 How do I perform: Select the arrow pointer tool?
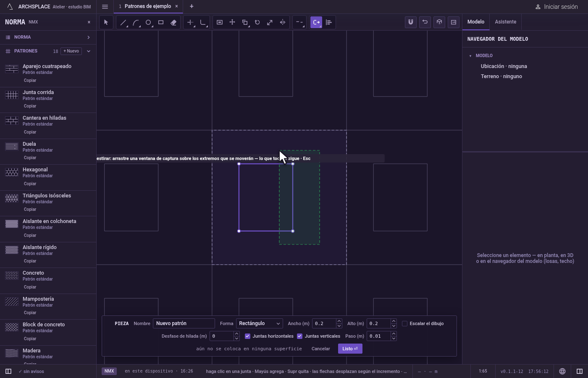click(x=106, y=22)
